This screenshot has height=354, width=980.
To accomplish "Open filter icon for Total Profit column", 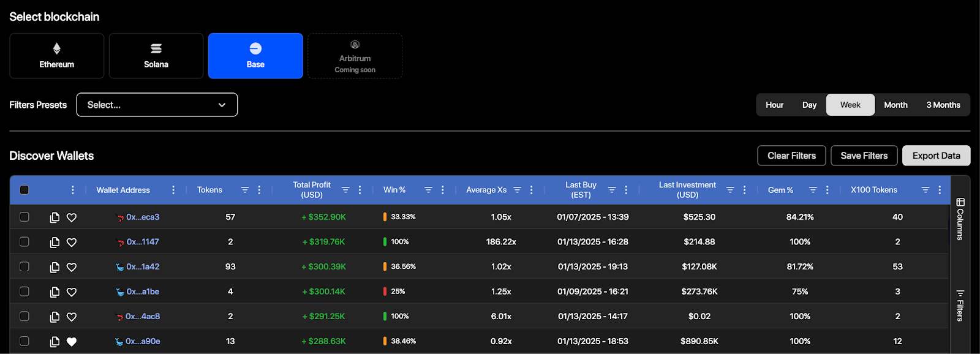I will tap(345, 190).
